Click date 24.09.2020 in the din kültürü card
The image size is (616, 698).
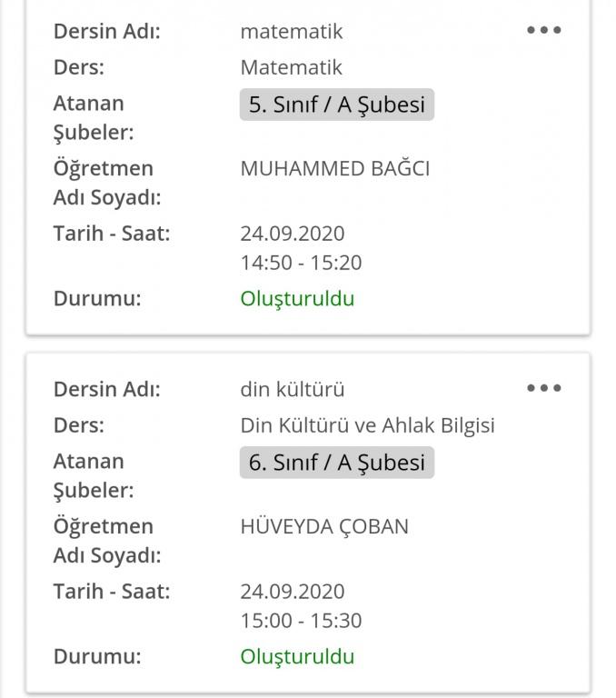click(293, 592)
